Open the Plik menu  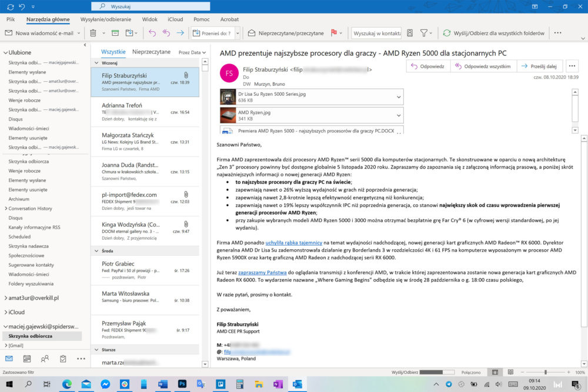tap(11, 19)
